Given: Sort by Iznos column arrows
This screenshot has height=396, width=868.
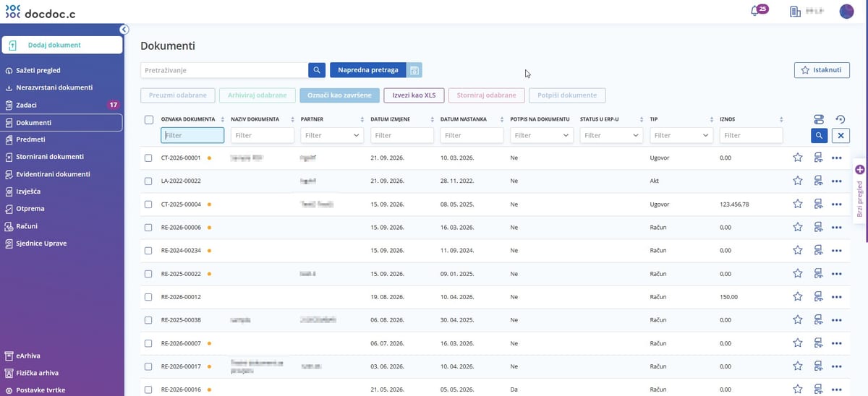Looking at the screenshot, I should coord(781,119).
